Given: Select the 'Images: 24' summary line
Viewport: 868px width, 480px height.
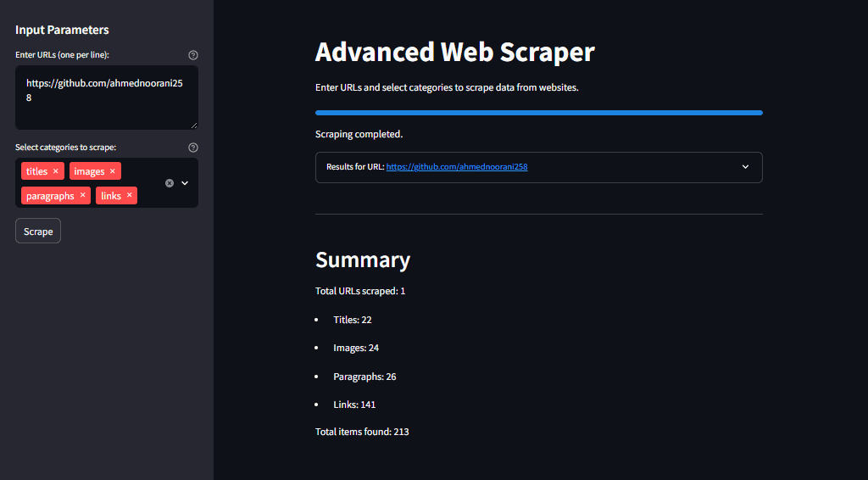Looking at the screenshot, I should [x=356, y=348].
